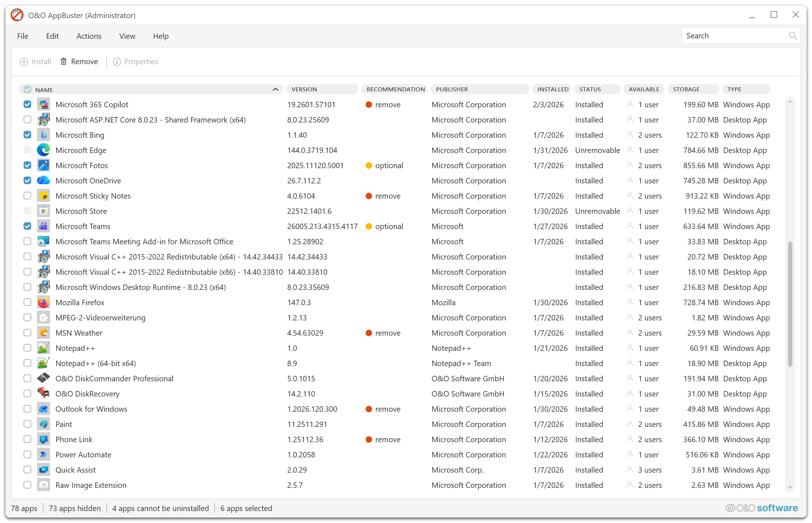Click the Notepad++ (64-bit x64) icon
The image size is (812, 523).
pos(44,363)
